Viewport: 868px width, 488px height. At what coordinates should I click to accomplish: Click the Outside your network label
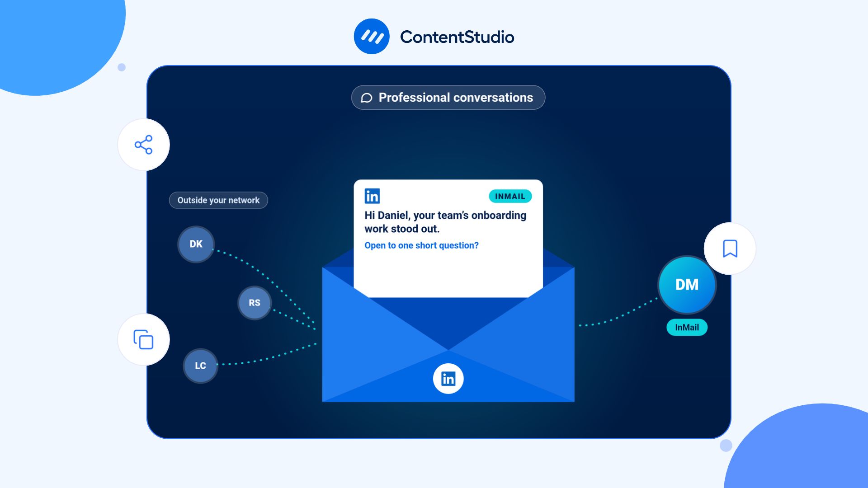pos(218,200)
